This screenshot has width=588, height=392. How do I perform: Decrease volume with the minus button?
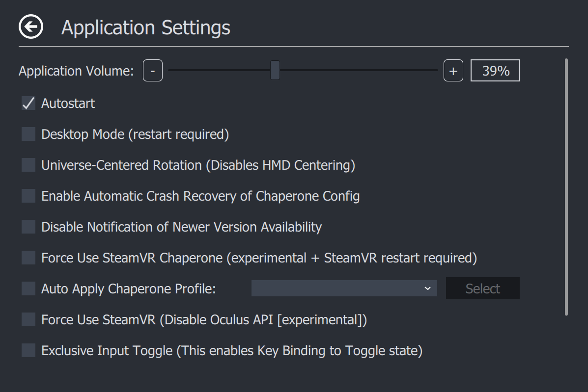(153, 71)
